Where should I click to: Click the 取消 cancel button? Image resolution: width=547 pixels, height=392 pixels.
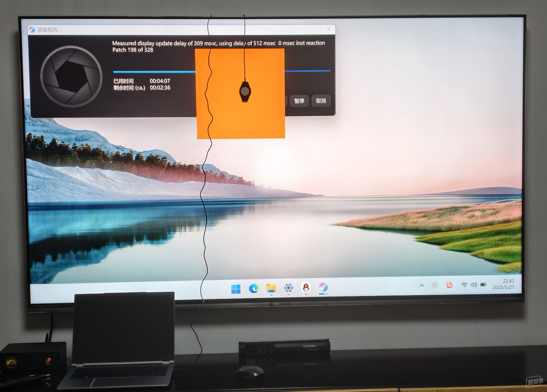[x=321, y=101]
